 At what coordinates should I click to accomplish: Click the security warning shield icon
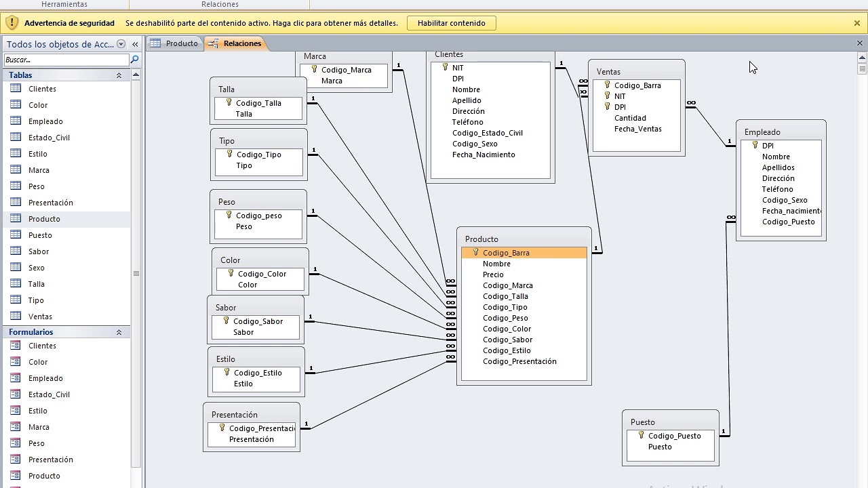12,23
